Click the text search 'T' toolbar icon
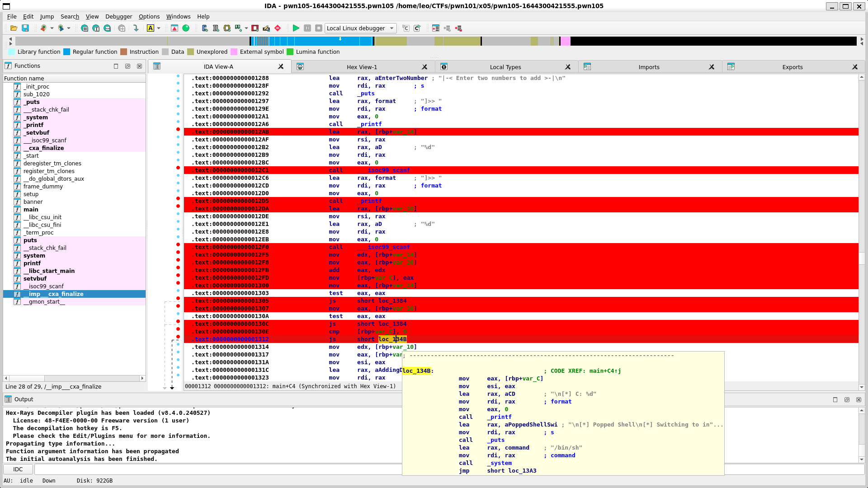Image resolution: width=868 pixels, height=488 pixels. coord(96,28)
